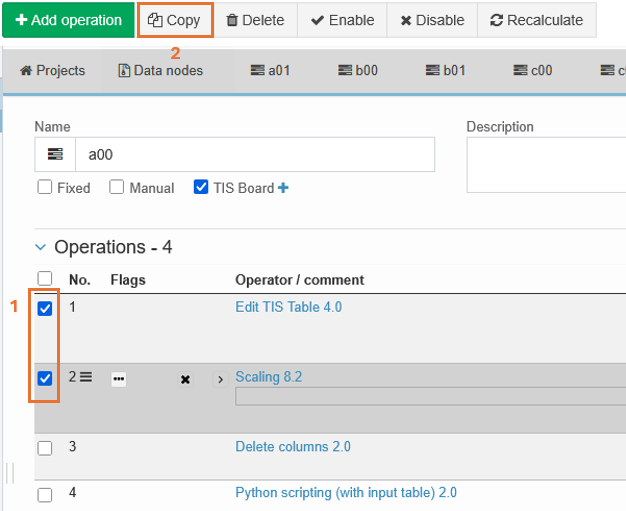Screen dimensions: 626x511
Task: Recalculate the data node
Action: [x=537, y=20]
